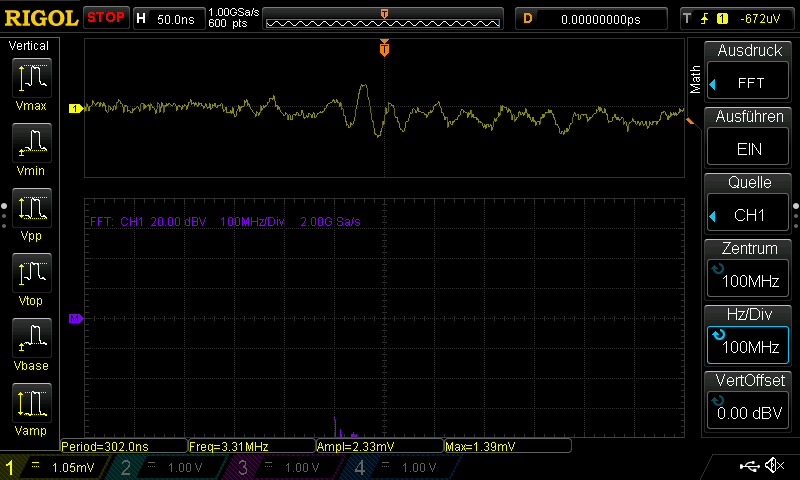This screenshot has width=800, height=480.
Task: Click the purple Math reference marker
Action: click(x=76, y=318)
